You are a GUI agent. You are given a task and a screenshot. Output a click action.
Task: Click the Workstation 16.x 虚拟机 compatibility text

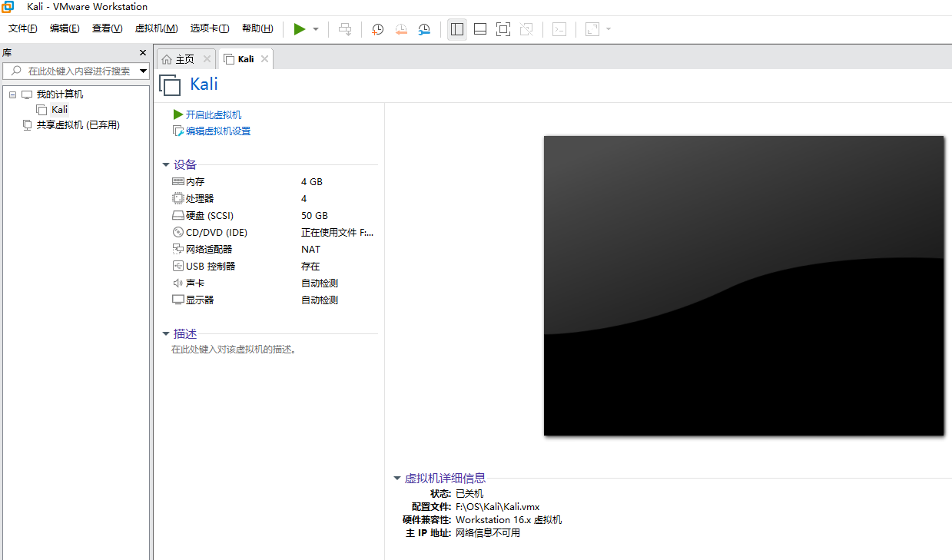509,520
